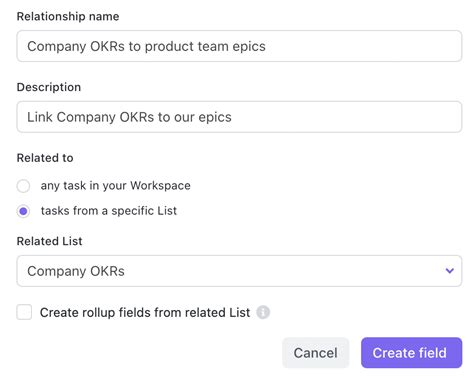Click the info icon beside rollup fields
Image resolution: width=474 pixels, height=376 pixels.
[263, 312]
